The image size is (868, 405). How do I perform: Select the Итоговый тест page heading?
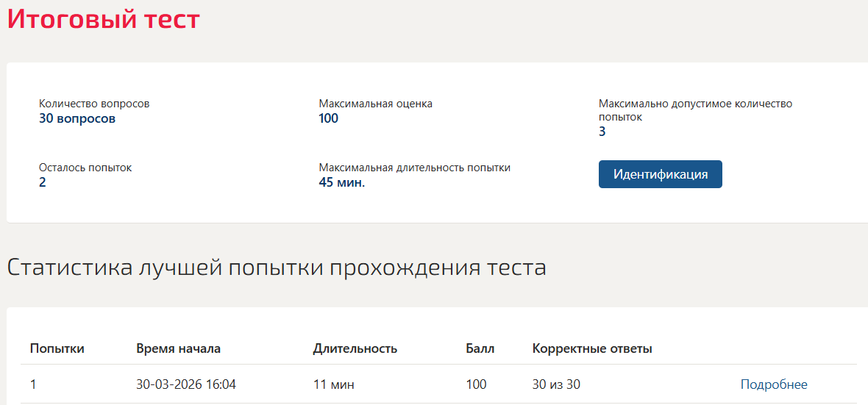(103, 20)
